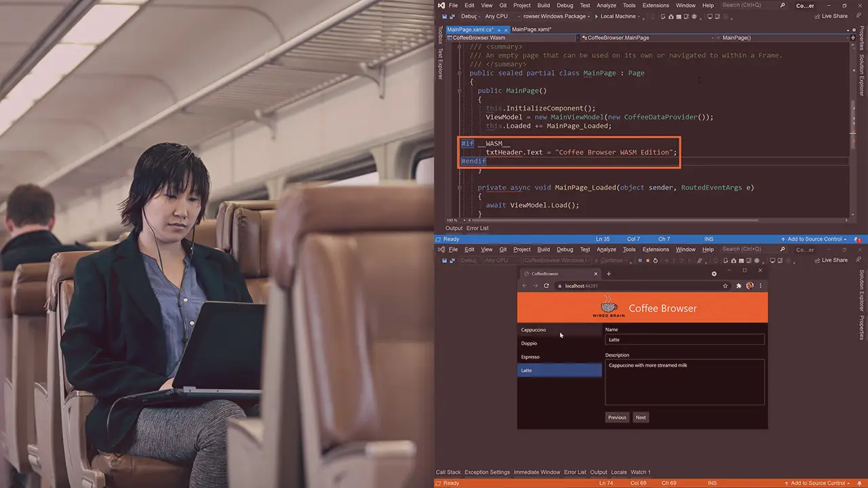This screenshot has height=488, width=868.
Task: Reload the page in the Coffee Browser window
Action: (547, 286)
